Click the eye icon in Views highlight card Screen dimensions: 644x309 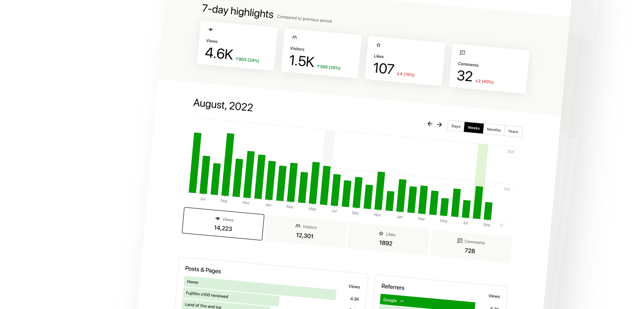click(x=210, y=30)
